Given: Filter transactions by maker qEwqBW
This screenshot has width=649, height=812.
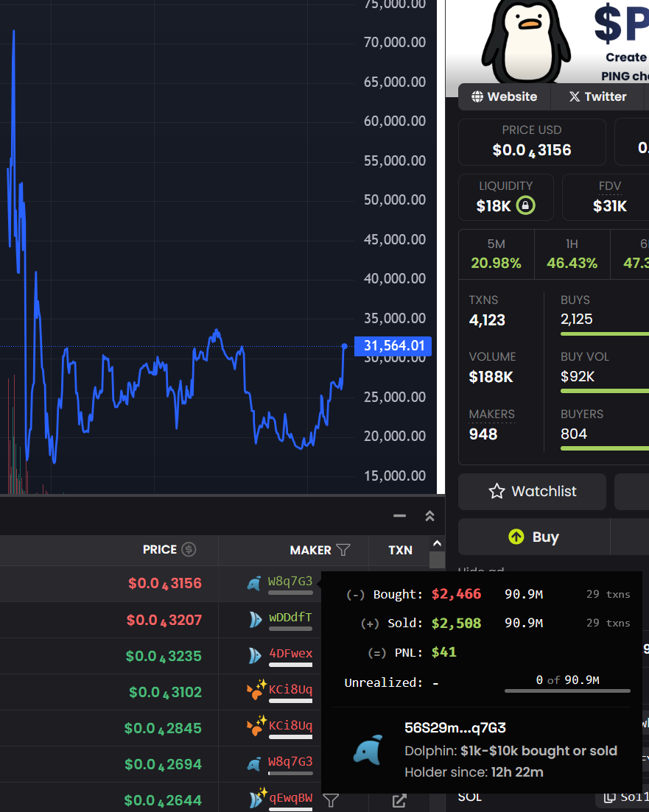Looking at the screenshot, I should point(331,801).
